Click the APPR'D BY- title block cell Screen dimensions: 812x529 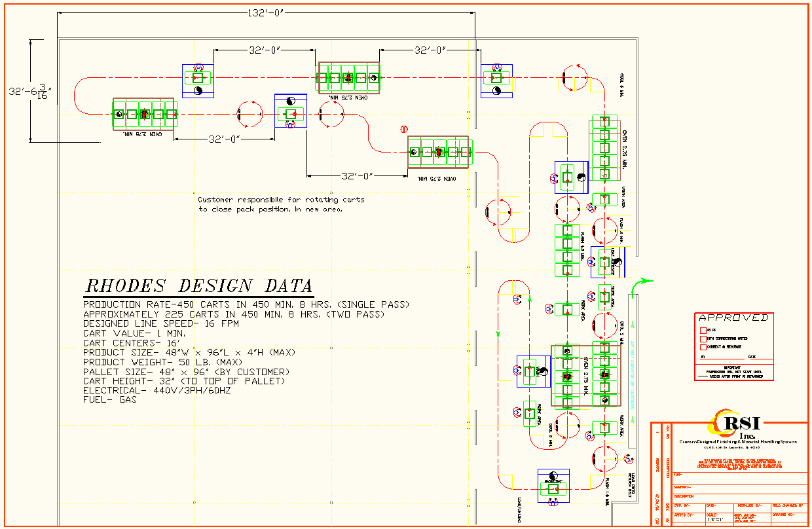(x=688, y=517)
